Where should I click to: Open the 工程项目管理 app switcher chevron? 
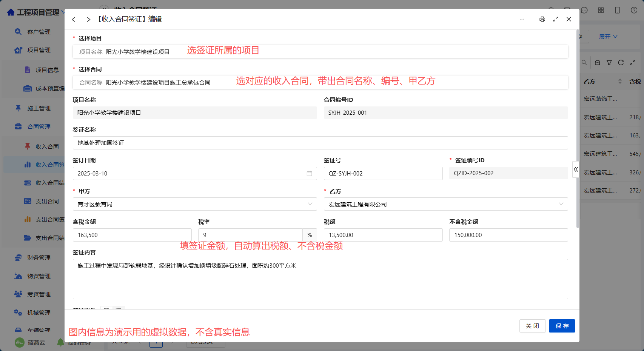[x=63, y=12]
